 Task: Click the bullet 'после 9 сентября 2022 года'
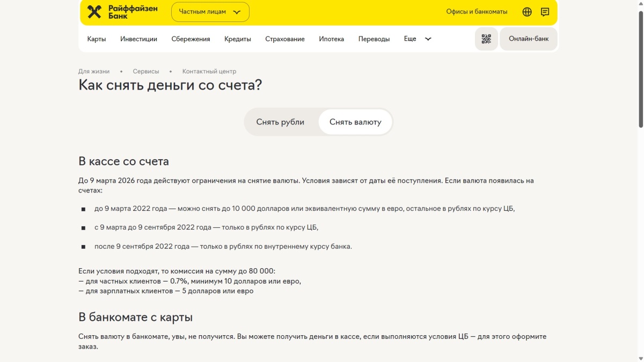pyautogui.click(x=223, y=247)
